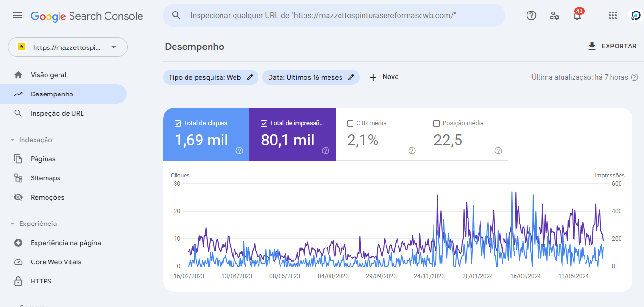Enable the CTR média checkbox
Screen dimensions: 644x307
click(350, 123)
